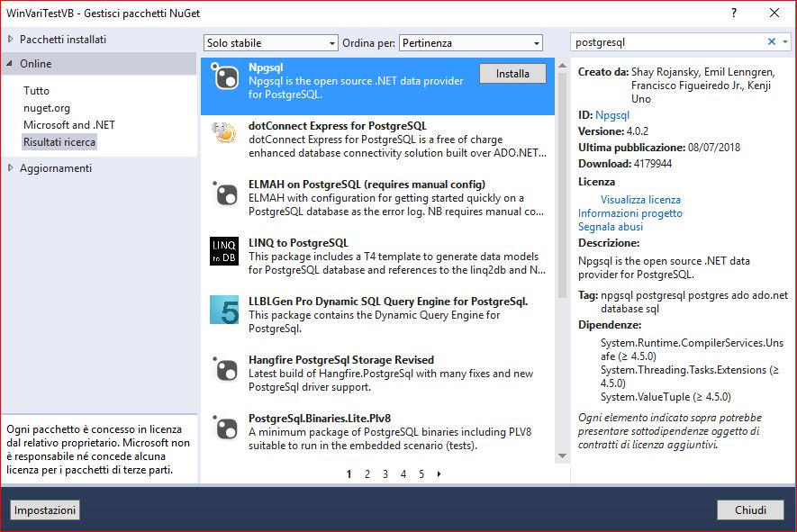Click the Chiudi button
797x532 pixels.
[x=750, y=510]
